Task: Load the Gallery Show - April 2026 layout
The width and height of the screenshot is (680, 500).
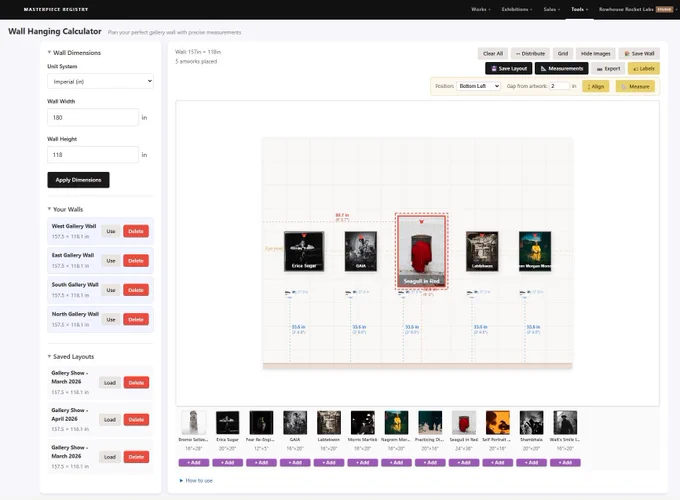Action: (110, 420)
